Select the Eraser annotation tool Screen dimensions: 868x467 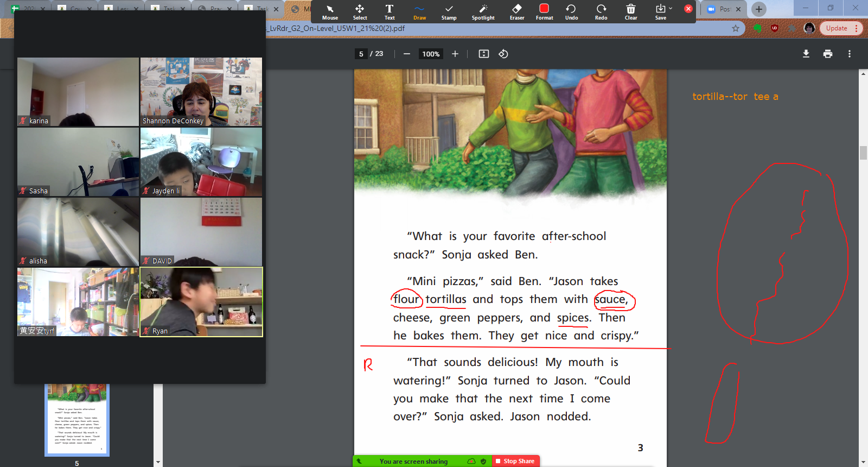(517, 12)
